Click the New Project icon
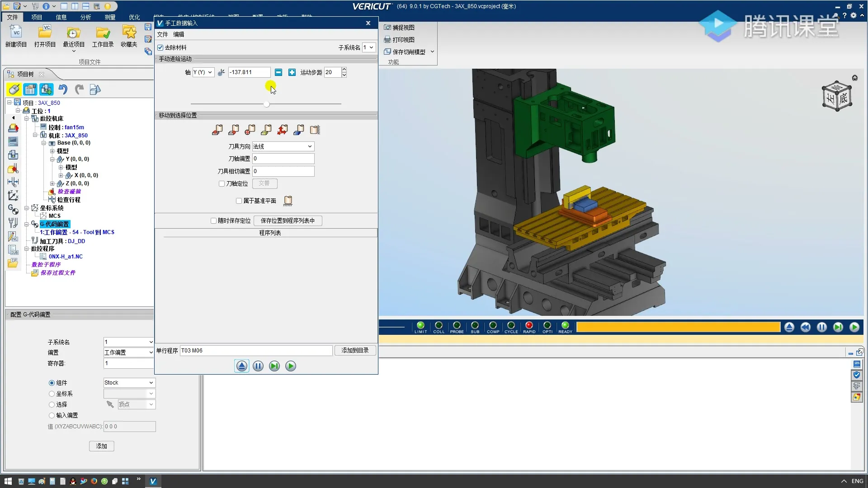The width and height of the screenshot is (868, 488). pyautogui.click(x=16, y=33)
